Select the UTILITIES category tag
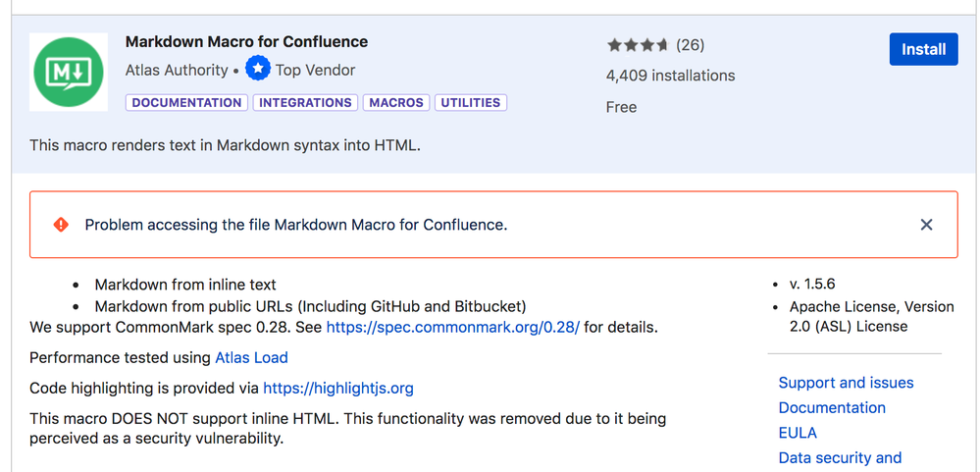This screenshot has width=980, height=472. point(471,102)
